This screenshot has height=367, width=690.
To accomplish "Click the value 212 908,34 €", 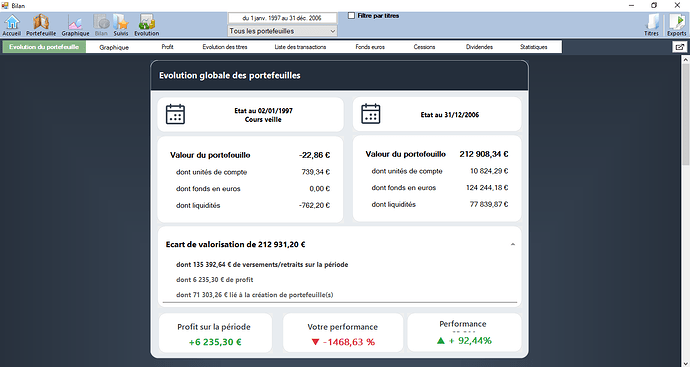I will (484, 154).
